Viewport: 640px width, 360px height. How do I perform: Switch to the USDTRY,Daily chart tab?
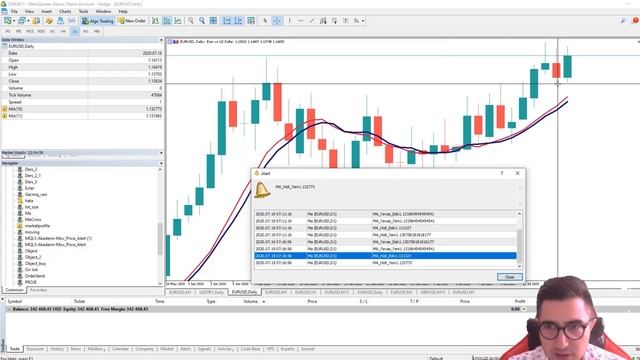point(211,292)
